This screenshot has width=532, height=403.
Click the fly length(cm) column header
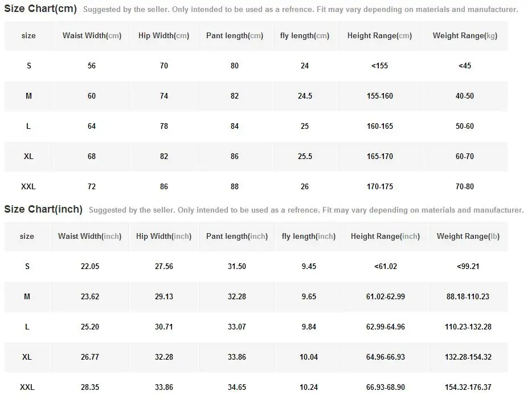click(x=304, y=35)
